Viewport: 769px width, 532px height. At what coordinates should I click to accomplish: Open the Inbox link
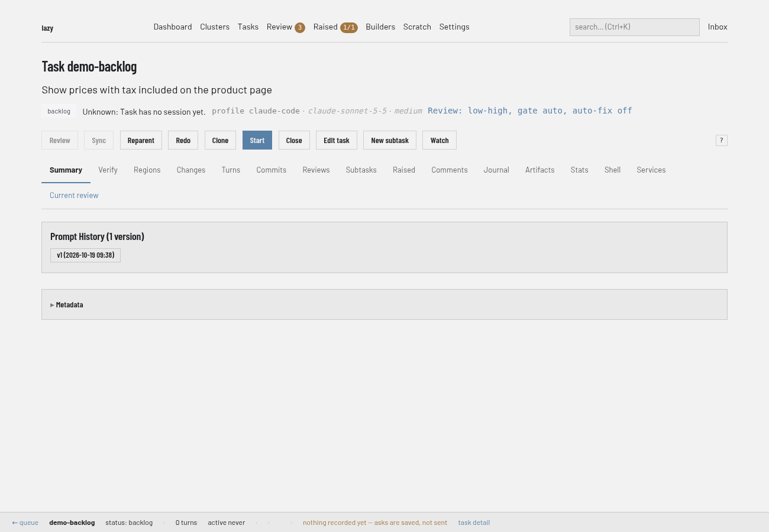[718, 27]
